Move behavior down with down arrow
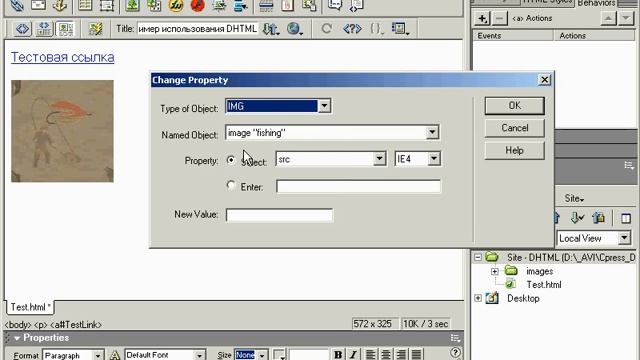 click(626, 18)
